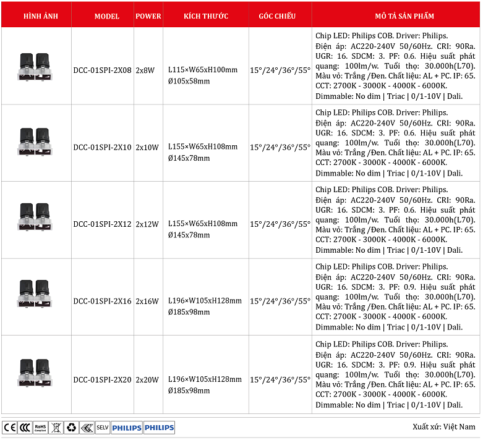Click the description text in 2X08 row
Viewport: 483px width, 448px height.
pos(395,66)
